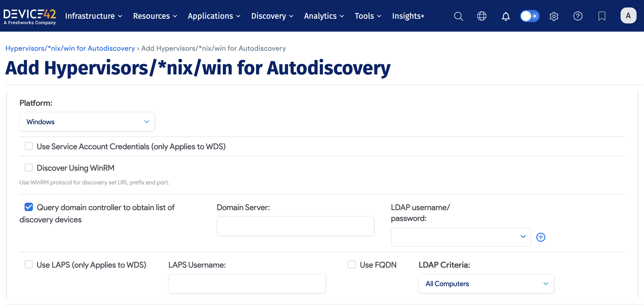
Task: Follow the Hypervisors/*nix/win for Autodiscovery breadcrumb link
Action: click(x=70, y=48)
